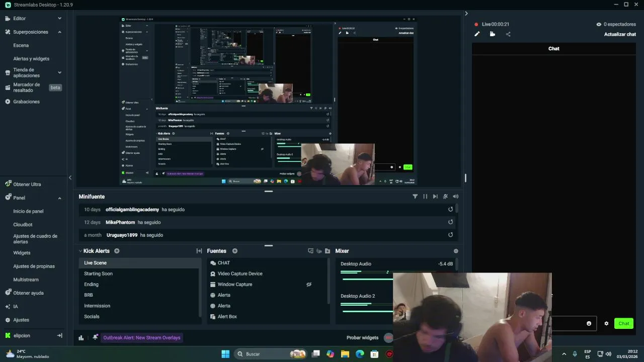
Task: Select Intermission scene
Action: pos(139,306)
